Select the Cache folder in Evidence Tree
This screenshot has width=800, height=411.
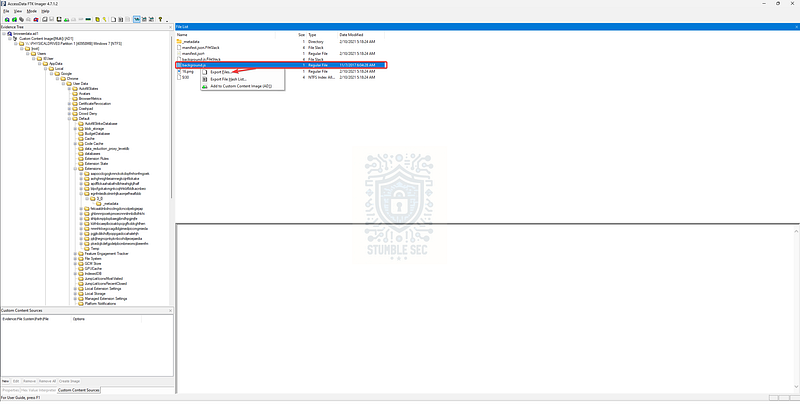pos(89,139)
